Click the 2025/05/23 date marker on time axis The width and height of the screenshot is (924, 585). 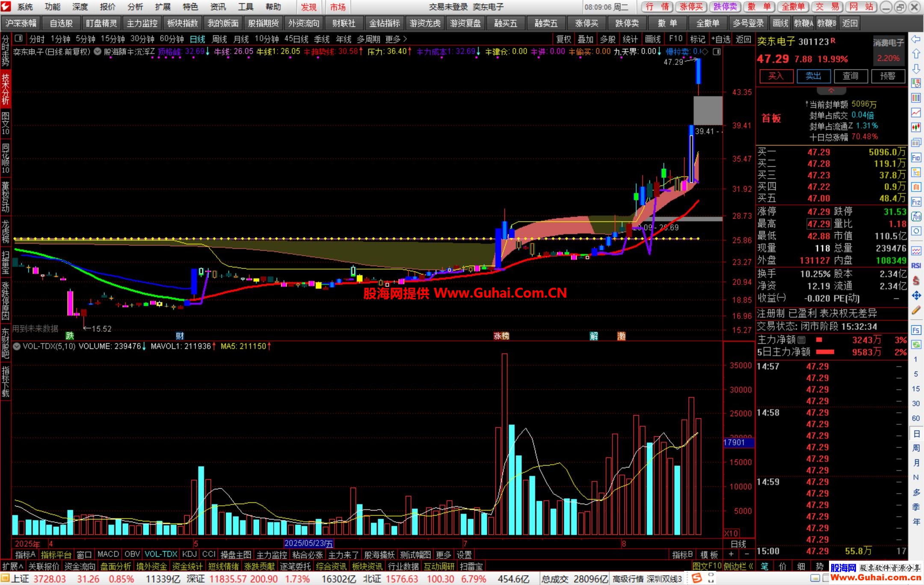coord(308,544)
